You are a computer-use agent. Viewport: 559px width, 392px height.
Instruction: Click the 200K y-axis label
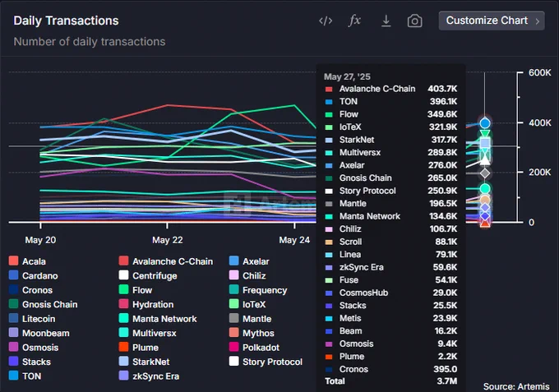540,173
